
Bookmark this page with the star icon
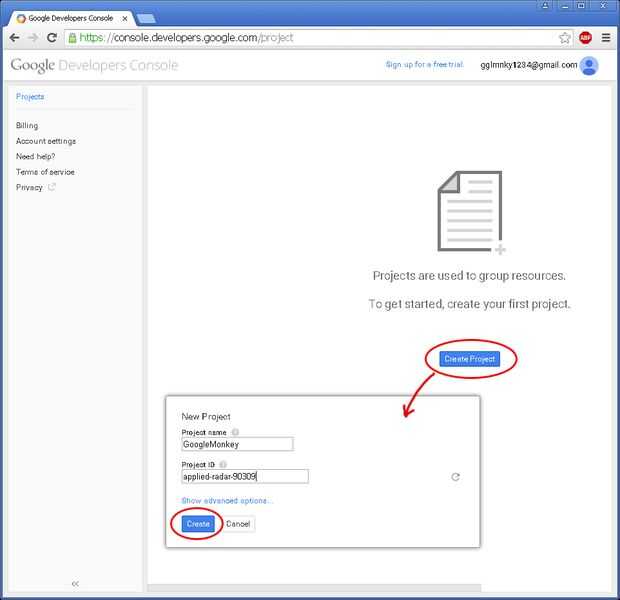[x=564, y=38]
